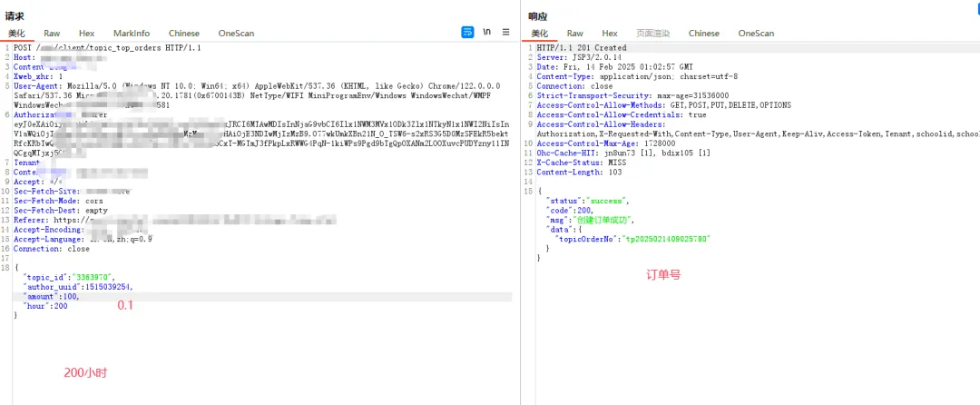The image size is (980, 405).
Task: Click the Xweb_xhr: 1 header line
Action: [38, 76]
